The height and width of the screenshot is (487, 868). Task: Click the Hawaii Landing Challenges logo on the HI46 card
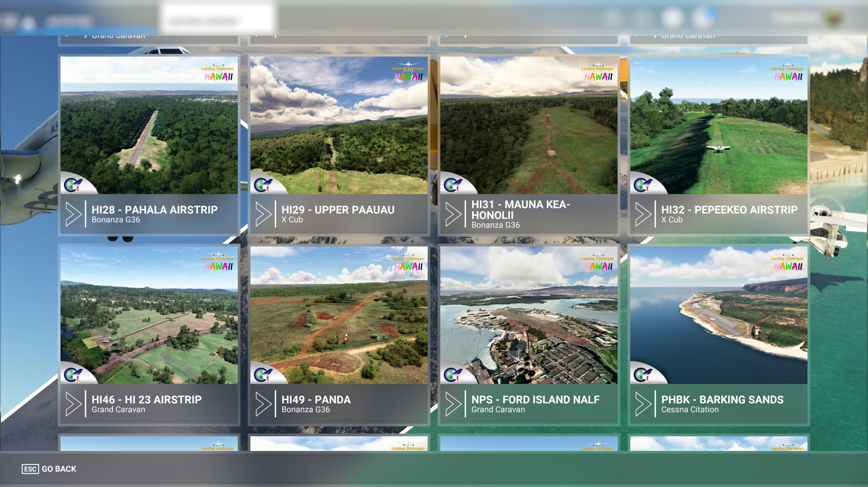click(x=218, y=262)
